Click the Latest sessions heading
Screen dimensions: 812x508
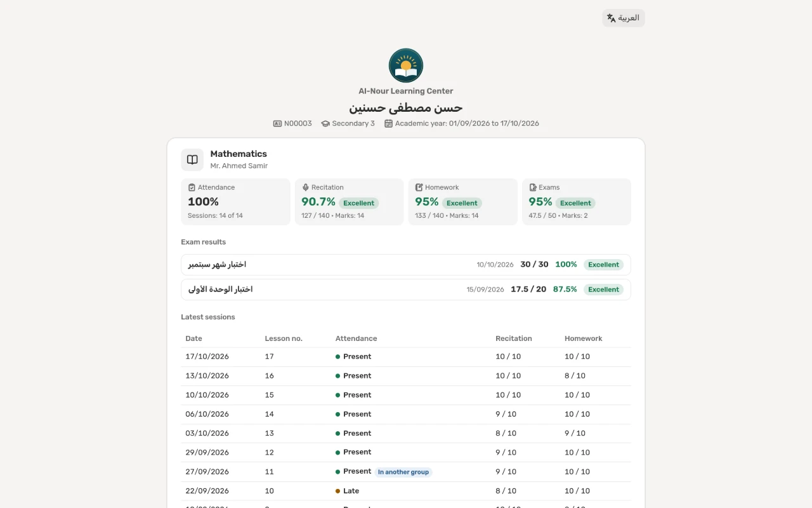pos(208,317)
